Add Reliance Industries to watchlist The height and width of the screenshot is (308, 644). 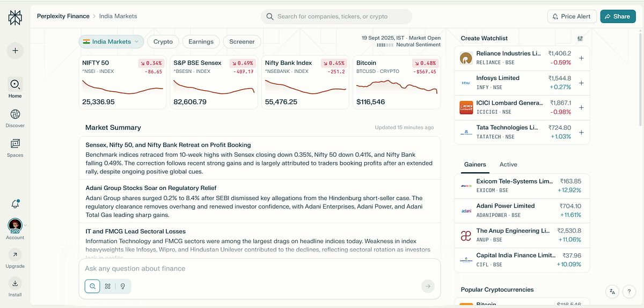tap(581, 58)
